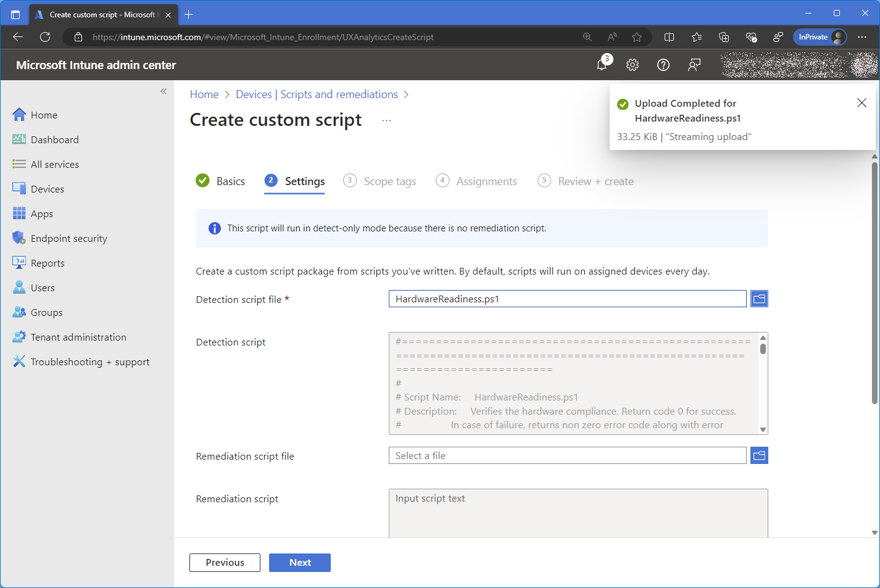Dismiss the Upload Completed notification

pos(861,103)
